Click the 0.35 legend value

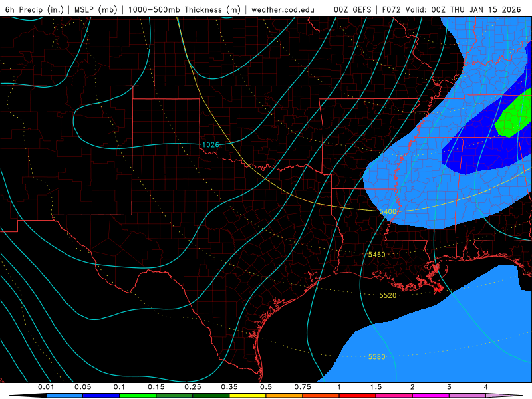tap(229, 387)
